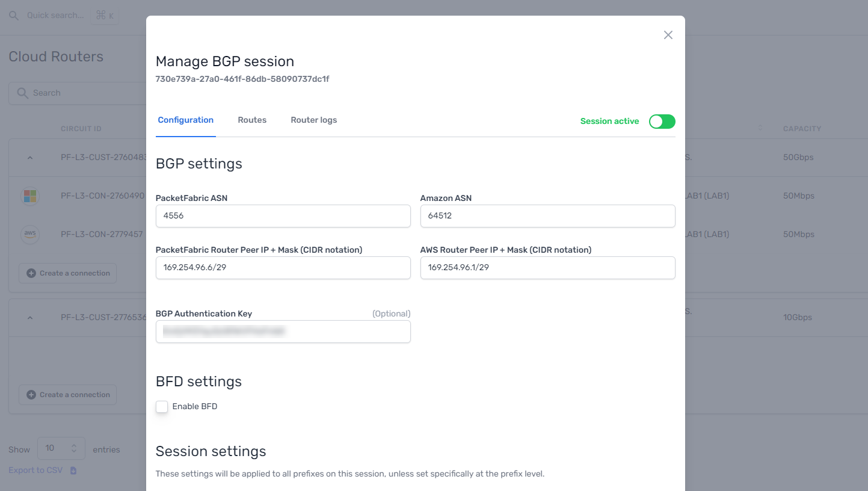The width and height of the screenshot is (868, 491).
Task: Switch to the Routes tab
Action: point(252,120)
